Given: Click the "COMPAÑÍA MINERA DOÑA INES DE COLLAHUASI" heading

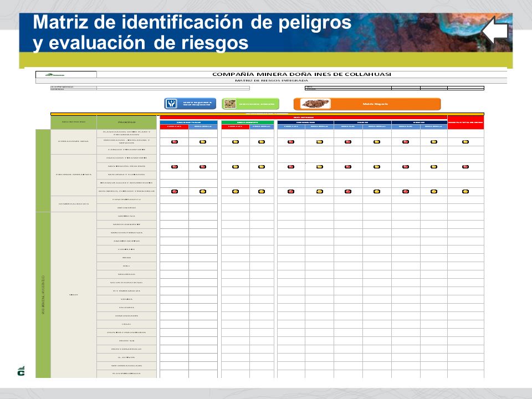Looking at the screenshot, I should (x=301, y=74).
